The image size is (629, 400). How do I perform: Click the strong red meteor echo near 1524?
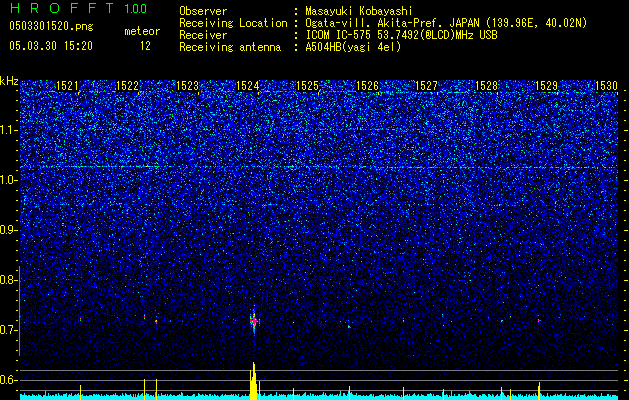click(254, 321)
